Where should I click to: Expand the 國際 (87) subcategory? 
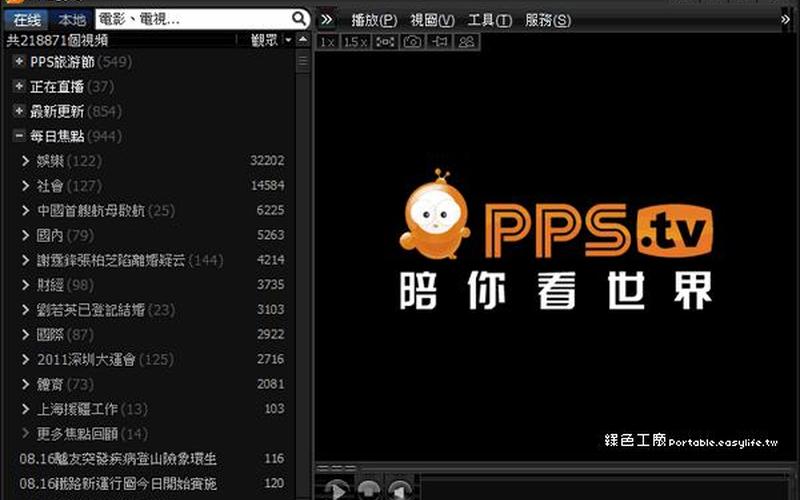[26, 335]
